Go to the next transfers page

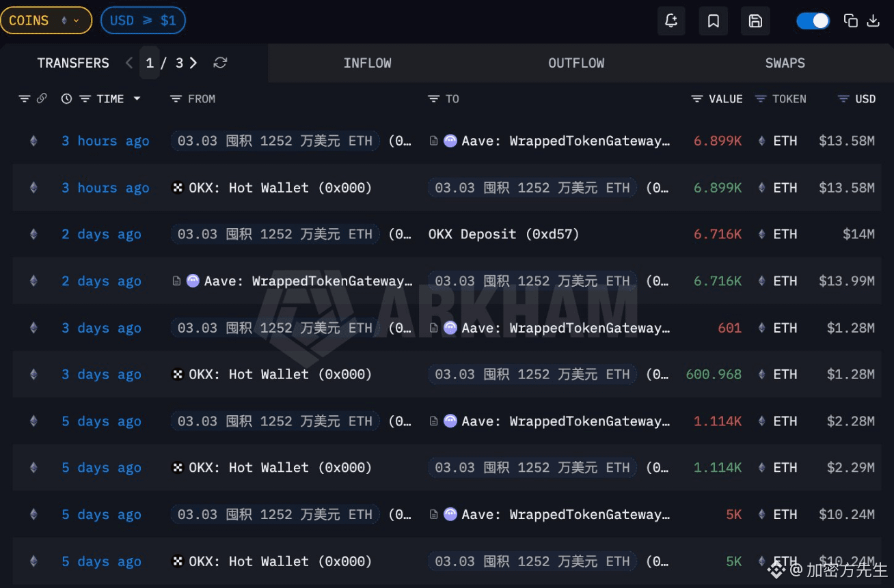(193, 63)
